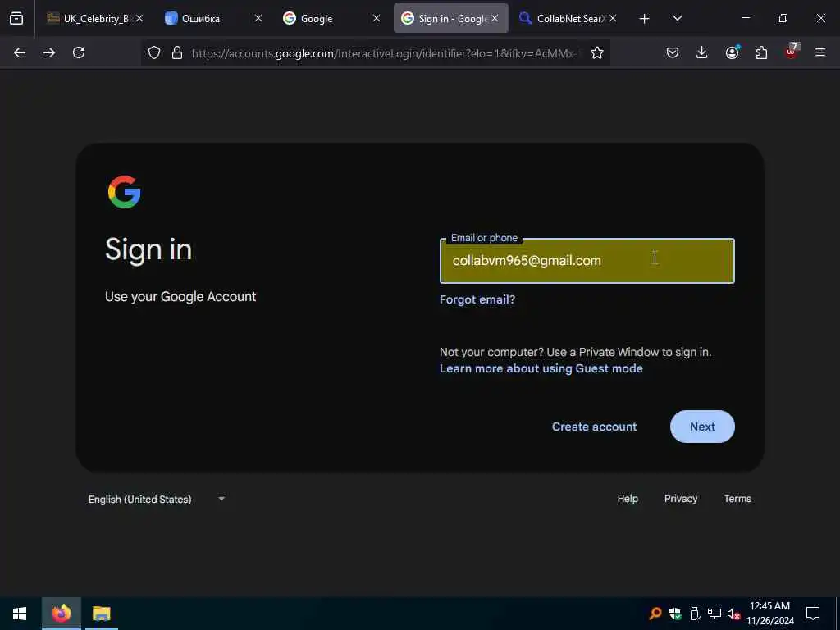This screenshot has width=840, height=630.
Task: Open the Extensions puzzle icon
Action: tap(761, 52)
